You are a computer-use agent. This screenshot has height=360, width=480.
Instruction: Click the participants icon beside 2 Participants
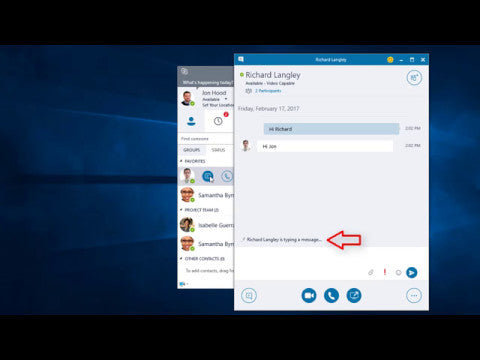249,91
